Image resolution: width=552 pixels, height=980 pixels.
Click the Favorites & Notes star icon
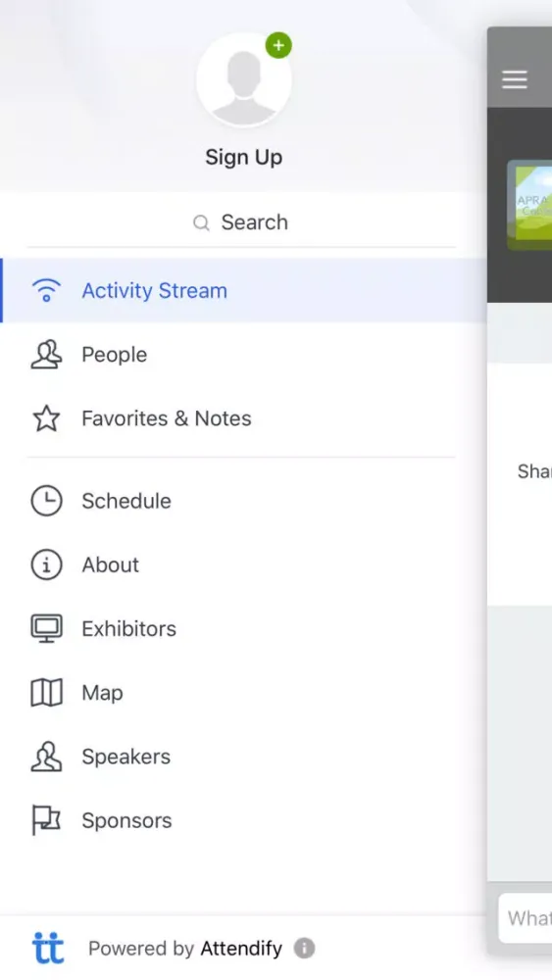tap(46, 418)
